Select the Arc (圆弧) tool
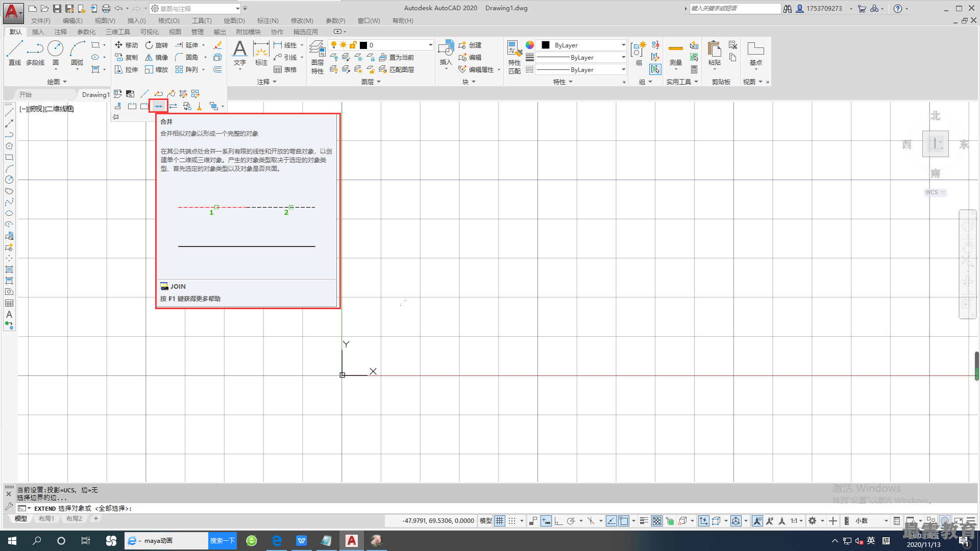The width and height of the screenshot is (980, 551). (x=77, y=53)
